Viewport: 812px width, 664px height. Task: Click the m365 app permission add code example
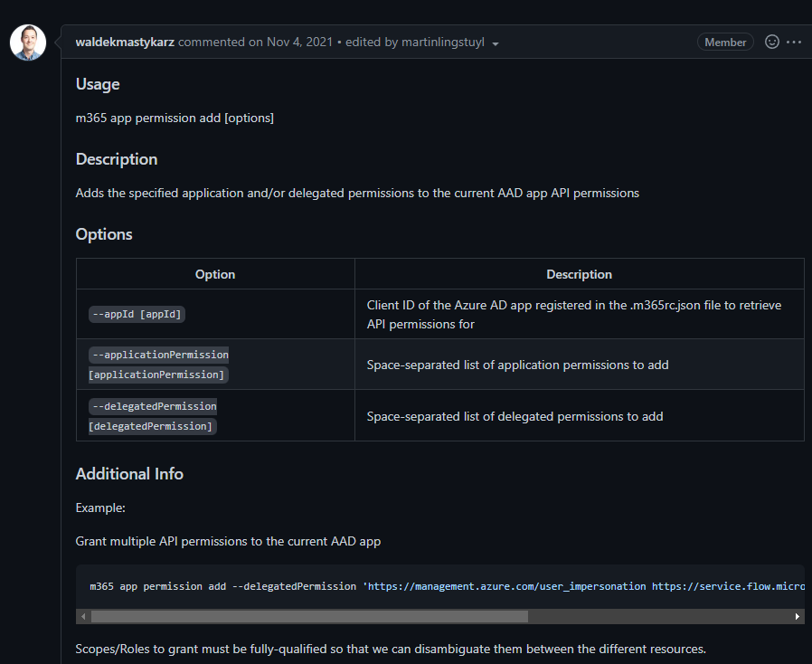[x=271, y=586]
